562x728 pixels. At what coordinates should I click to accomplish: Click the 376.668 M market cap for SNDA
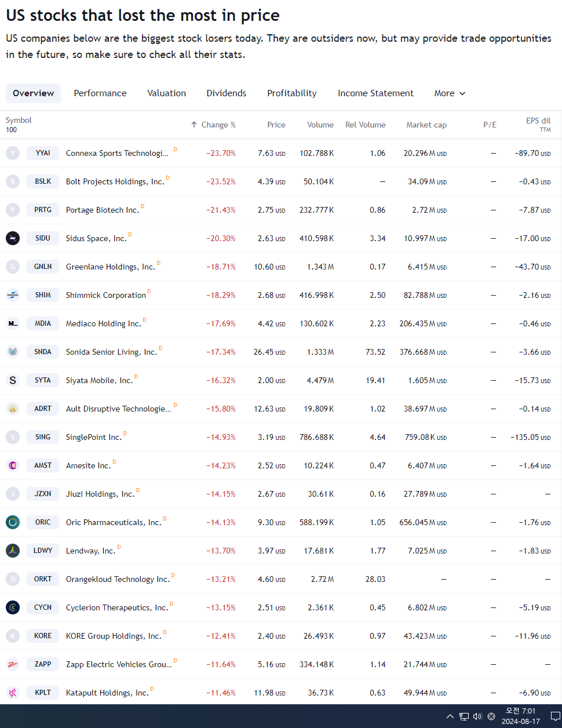(423, 352)
